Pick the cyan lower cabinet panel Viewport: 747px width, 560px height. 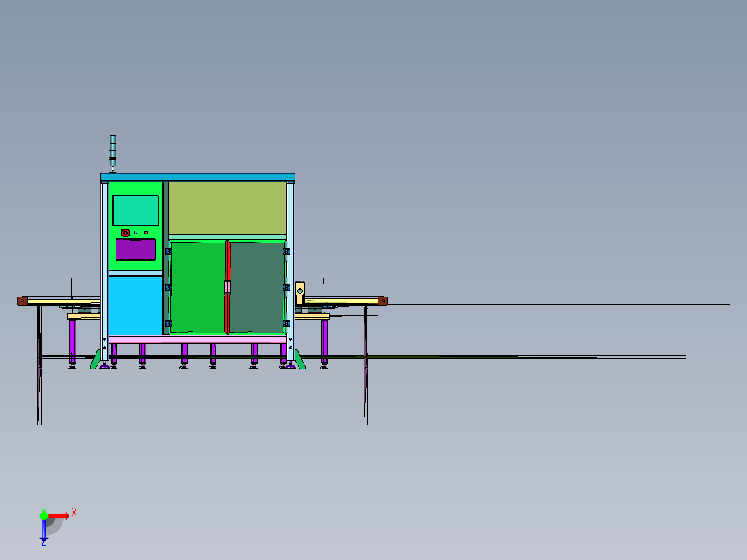click(x=136, y=305)
